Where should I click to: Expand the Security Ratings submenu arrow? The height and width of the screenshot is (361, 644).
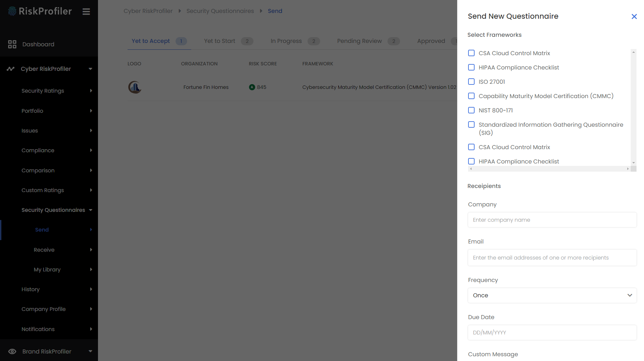pos(91,91)
